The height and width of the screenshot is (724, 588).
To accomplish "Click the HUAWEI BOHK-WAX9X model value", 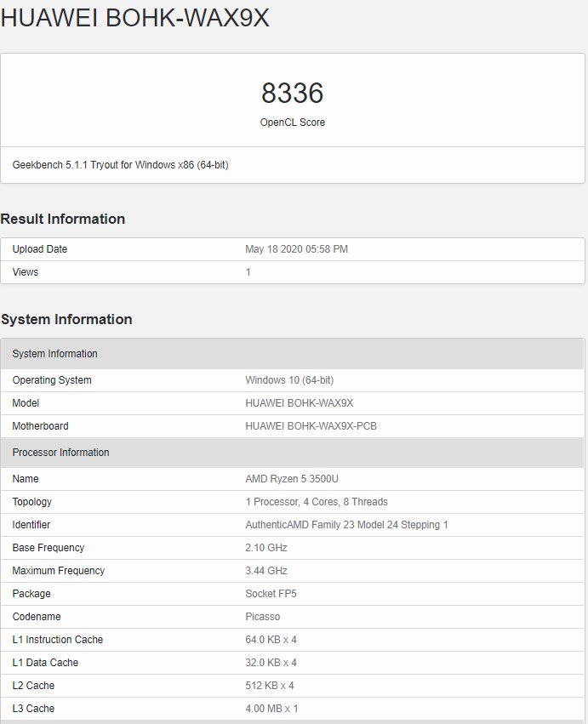I will [300, 403].
